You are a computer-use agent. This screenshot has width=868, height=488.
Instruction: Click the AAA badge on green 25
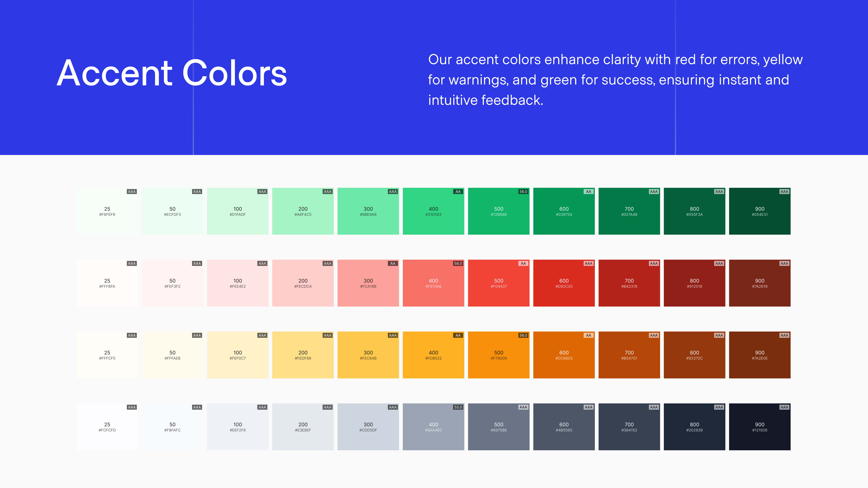pyautogui.click(x=132, y=192)
